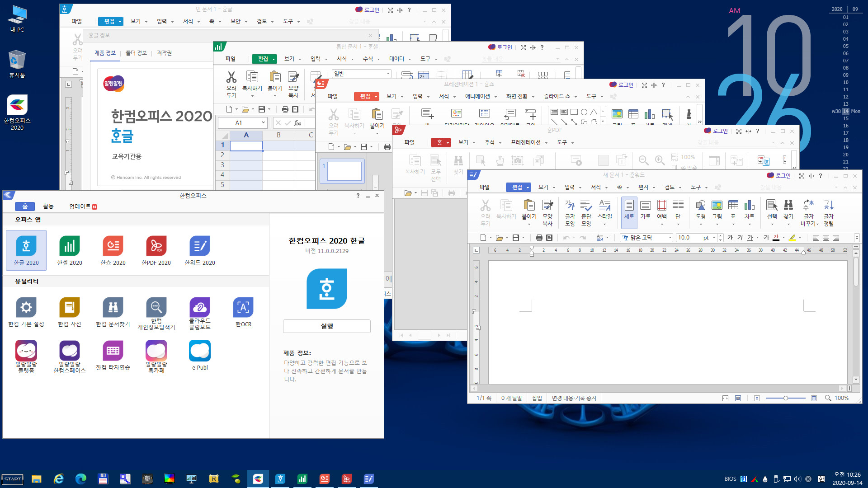Open 한컴 타자연습 icon
The height and width of the screenshot is (488, 868).
[x=113, y=355]
